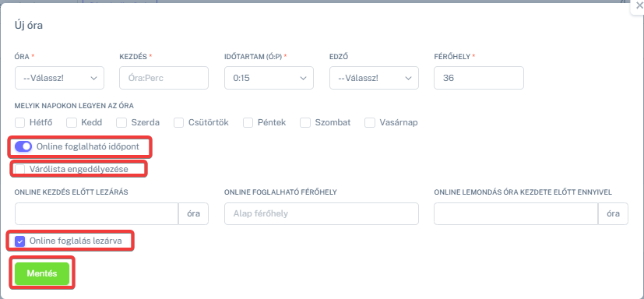Click the FÉRŐHELY field showing 36
The height and width of the screenshot is (299, 644).
(x=479, y=78)
